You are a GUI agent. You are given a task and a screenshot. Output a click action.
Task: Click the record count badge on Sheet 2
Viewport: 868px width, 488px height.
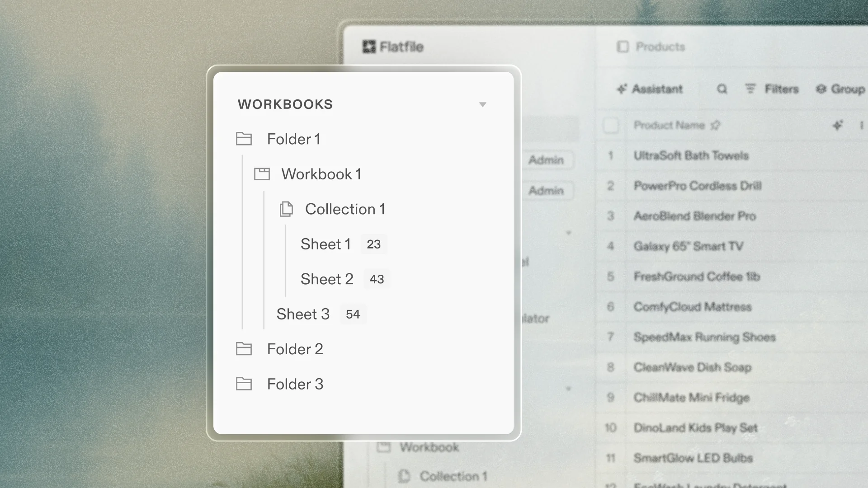(x=376, y=279)
